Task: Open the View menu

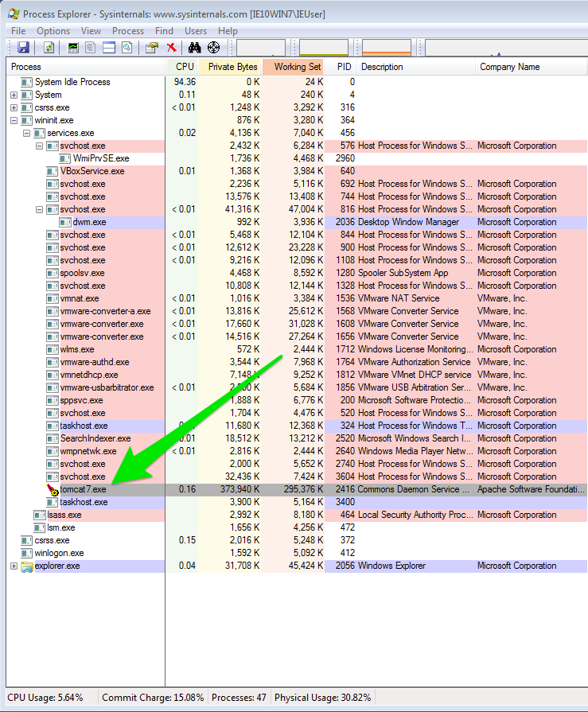Action: (x=91, y=31)
